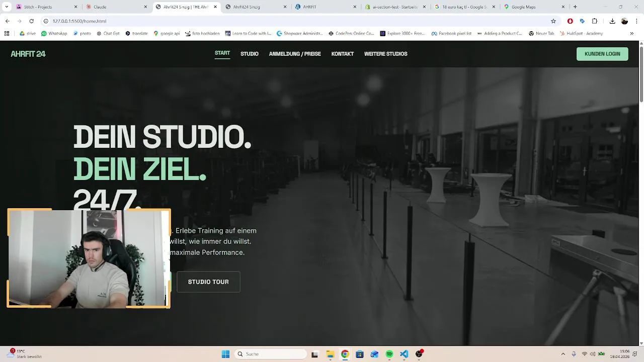Switch to the AHRFIT tab
644x362 pixels.
(325, 7)
